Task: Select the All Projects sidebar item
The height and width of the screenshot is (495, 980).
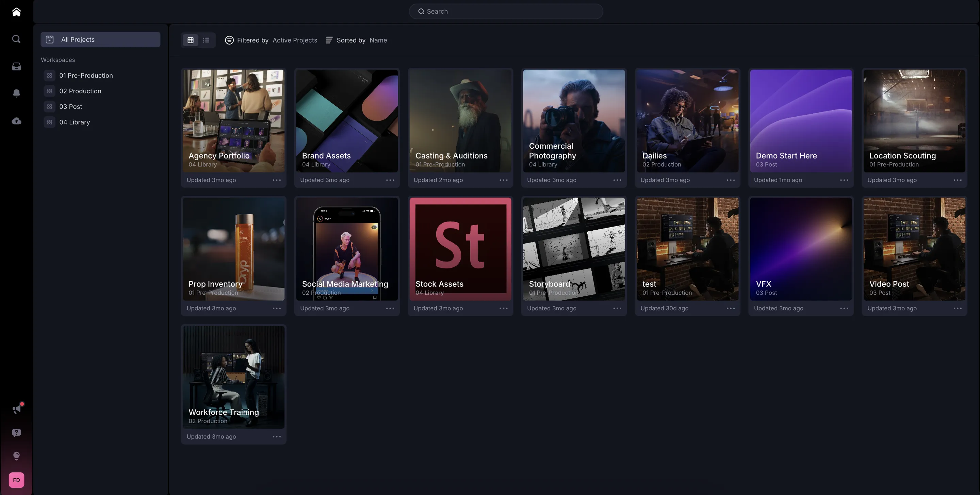Action: [x=100, y=39]
